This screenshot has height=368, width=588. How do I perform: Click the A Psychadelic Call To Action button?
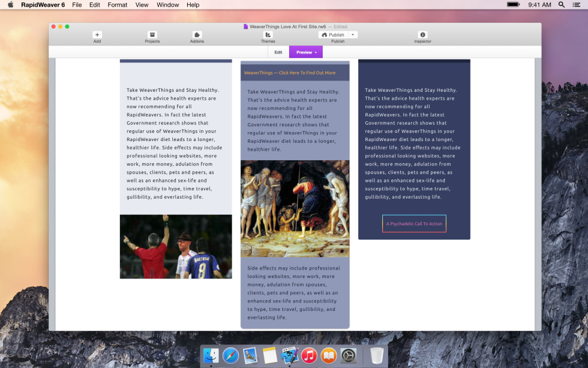tap(414, 223)
